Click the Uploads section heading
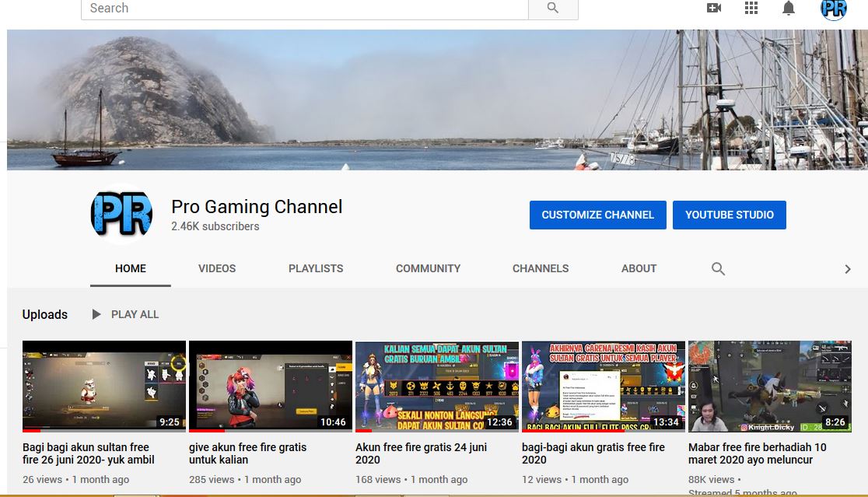The image size is (868, 497). (x=45, y=314)
